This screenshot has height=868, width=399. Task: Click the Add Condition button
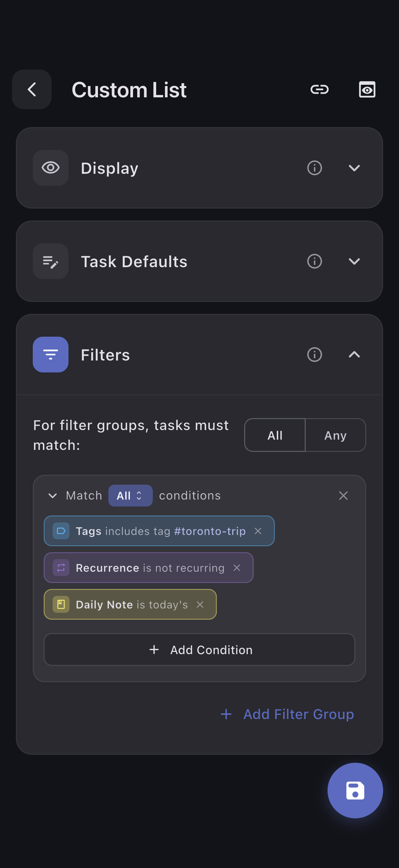pyautogui.click(x=199, y=650)
